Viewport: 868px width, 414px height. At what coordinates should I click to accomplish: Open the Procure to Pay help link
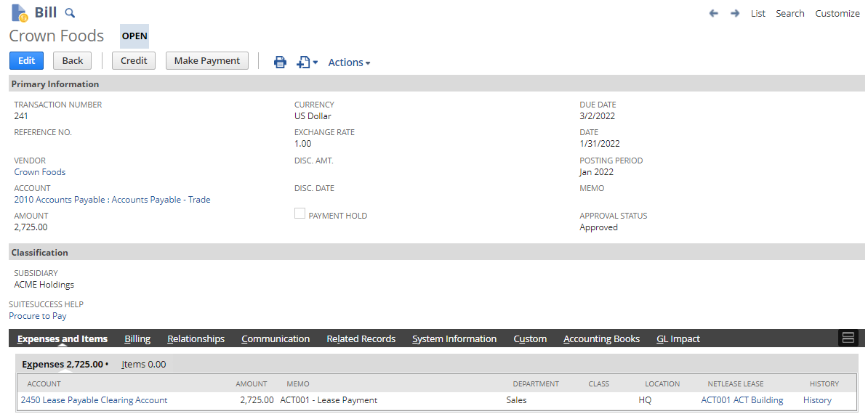tap(38, 316)
